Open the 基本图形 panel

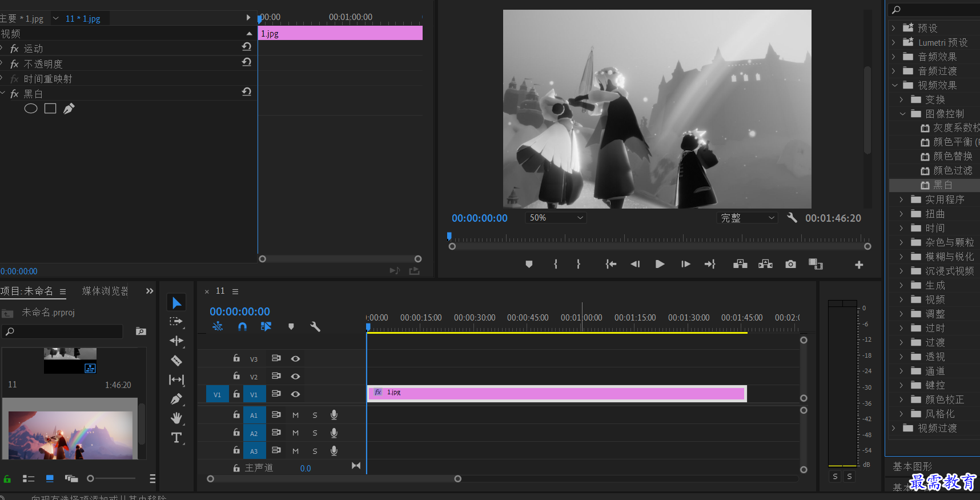(x=913, y=467)
